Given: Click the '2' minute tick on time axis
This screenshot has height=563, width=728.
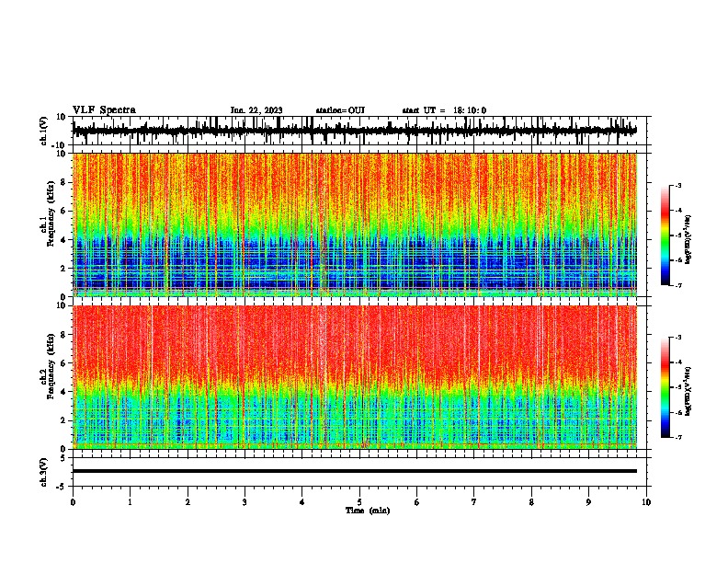Looking at the screenshot, I should [188, 502].
